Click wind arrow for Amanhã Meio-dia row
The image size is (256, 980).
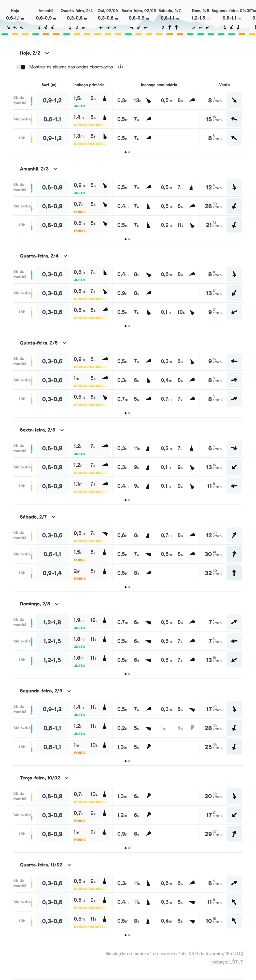click(x=234, y=206)
